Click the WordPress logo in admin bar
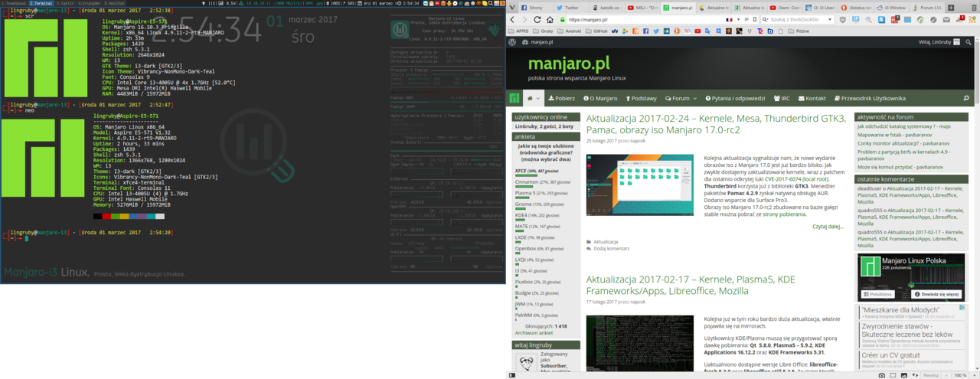The width and height of the screenshot is (980, 379). point(514,42)
